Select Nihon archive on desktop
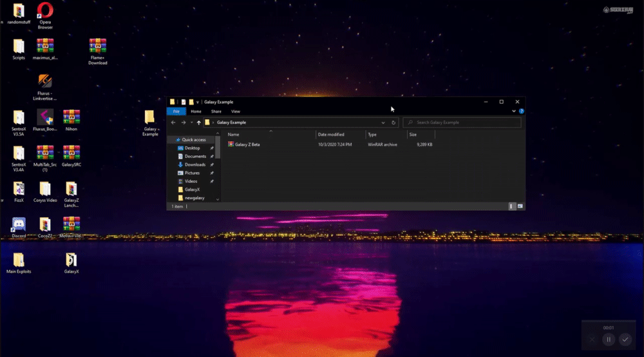 pyautogui.click(x=71, y=121)
